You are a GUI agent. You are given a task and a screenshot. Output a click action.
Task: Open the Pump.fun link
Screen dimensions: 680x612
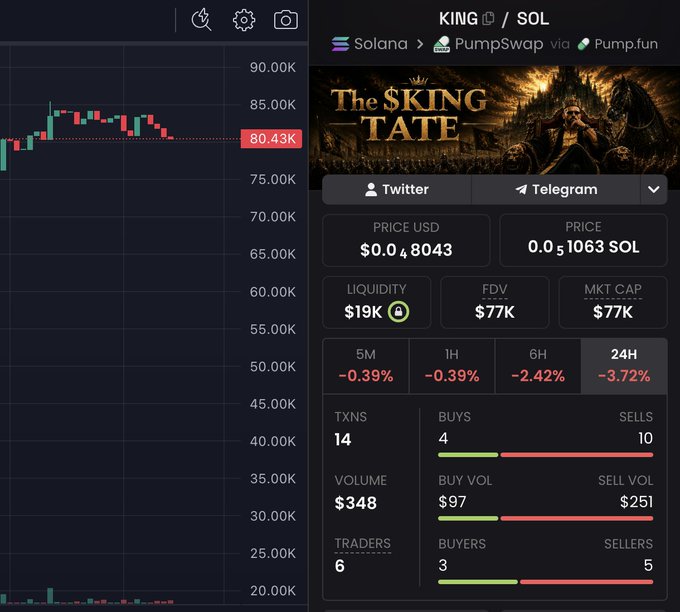[618, 44]
